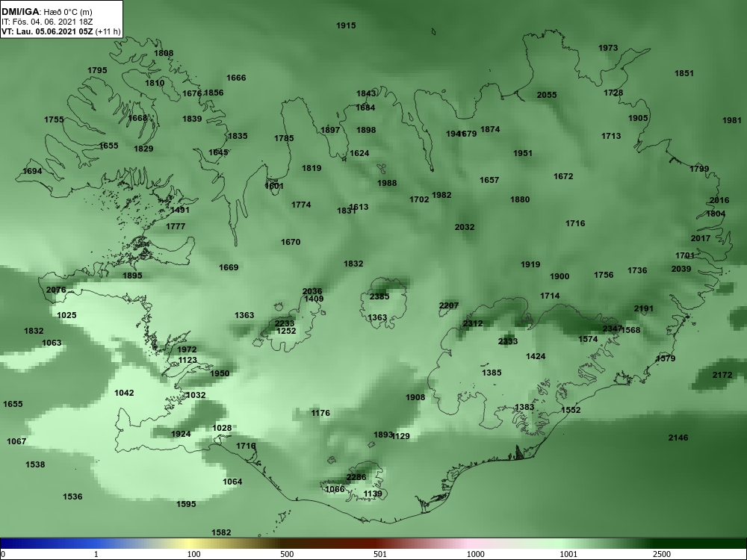Screen dimensions: 747x560
Task: Pick the 1973 label in the northeast
Action: (608, 48)
